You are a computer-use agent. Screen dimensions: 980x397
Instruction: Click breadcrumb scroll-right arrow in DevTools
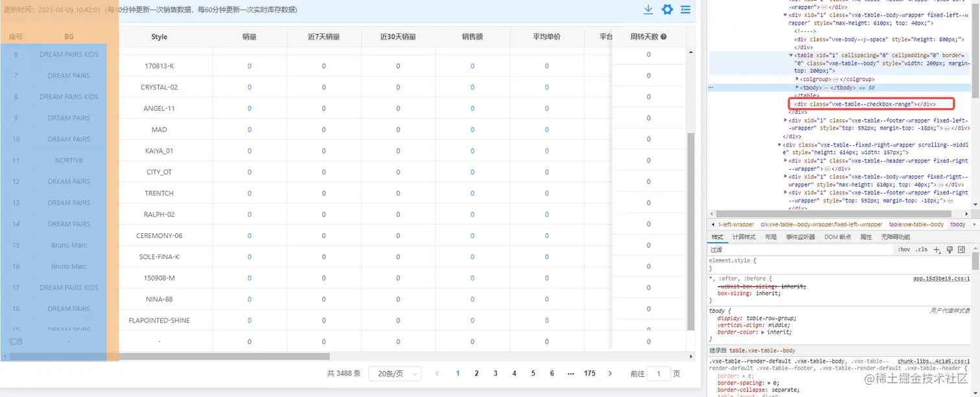[x=974, y=224]
